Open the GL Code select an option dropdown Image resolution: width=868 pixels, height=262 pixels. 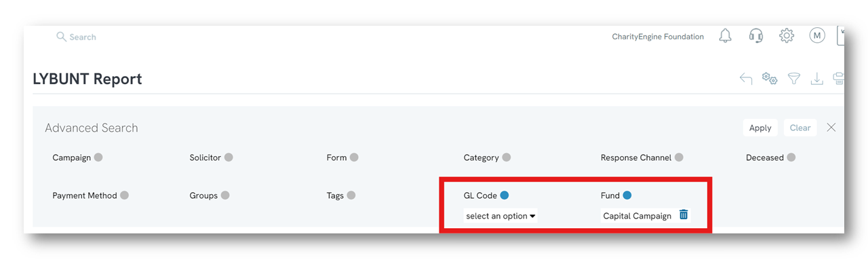pyautogui.click(x=501, y=216)
